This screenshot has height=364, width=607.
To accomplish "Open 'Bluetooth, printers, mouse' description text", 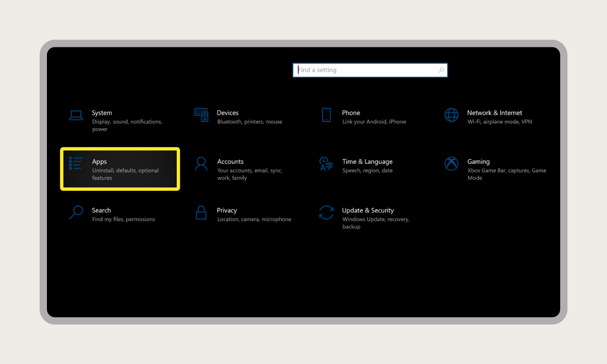I will click(x=250, y=122).
